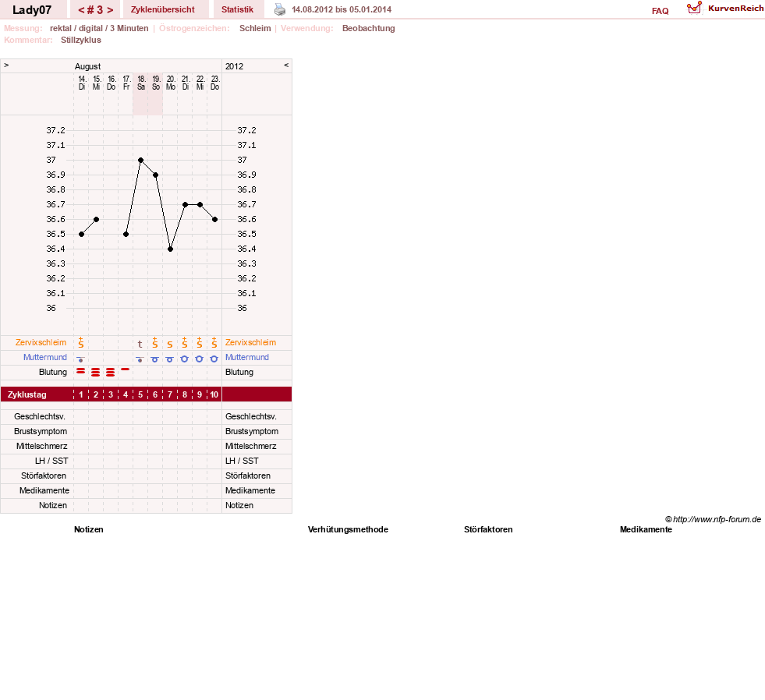
Task: Click the mucus symbol on August 21
Action: point(184,342)
